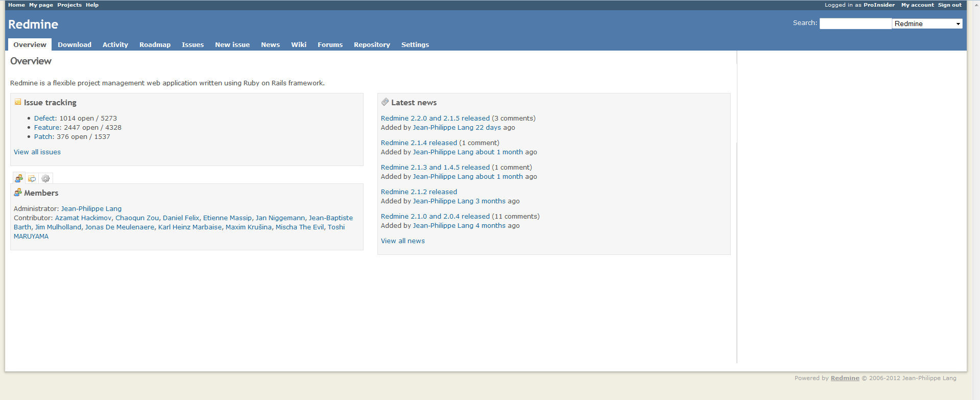Open the 22 days activity link

488,127
